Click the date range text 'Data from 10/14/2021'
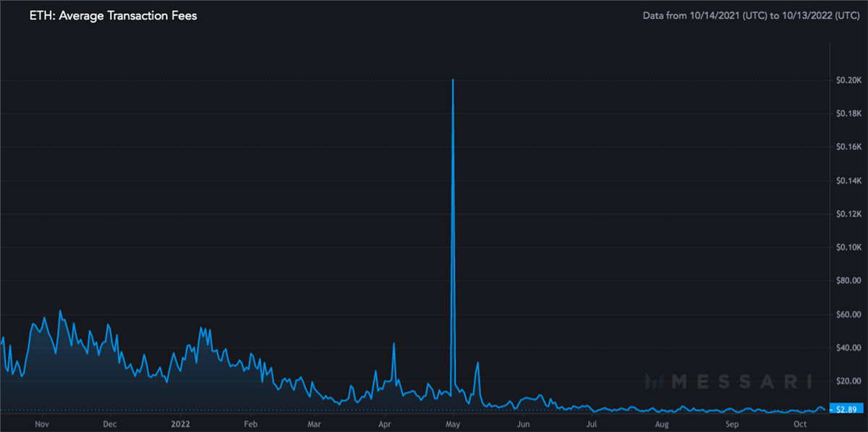The image size is (868, 432). click(x=751, y=15)
